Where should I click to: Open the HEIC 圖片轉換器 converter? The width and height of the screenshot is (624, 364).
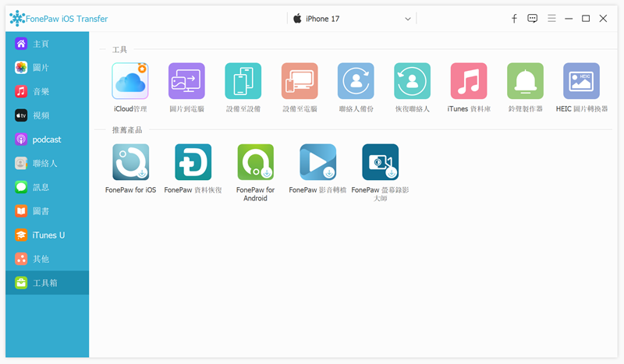coord(581,81)
